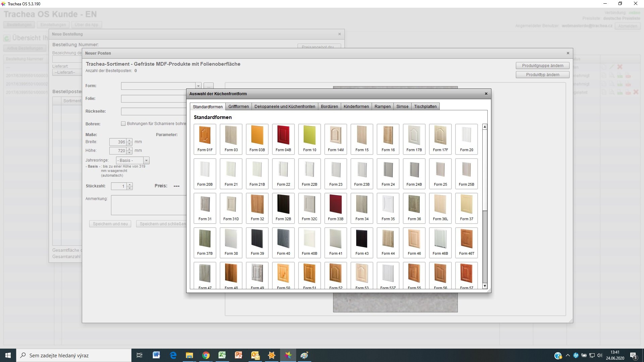The image size is (644, 362).
Task: Open Über die App menu
Action: pos(87,25)
